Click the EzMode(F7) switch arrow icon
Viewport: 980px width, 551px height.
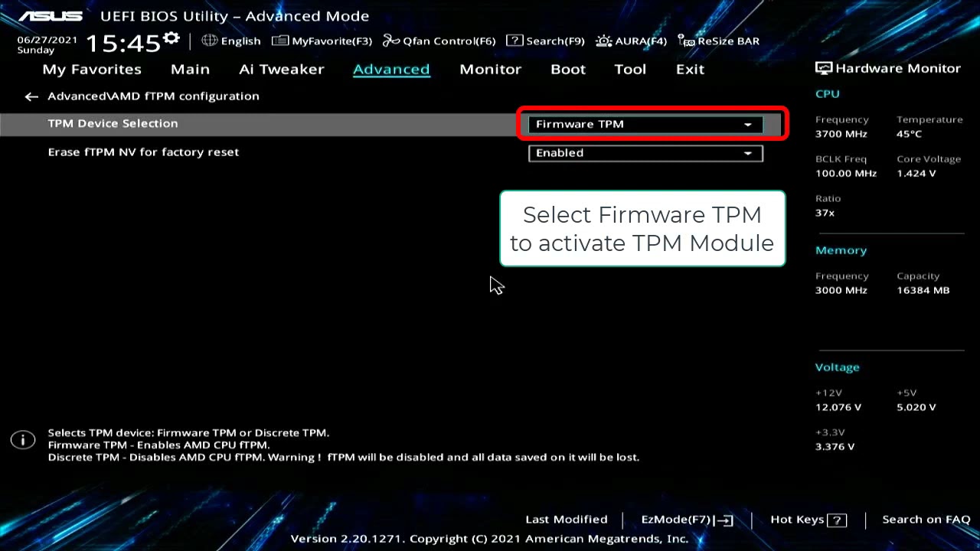724,520
